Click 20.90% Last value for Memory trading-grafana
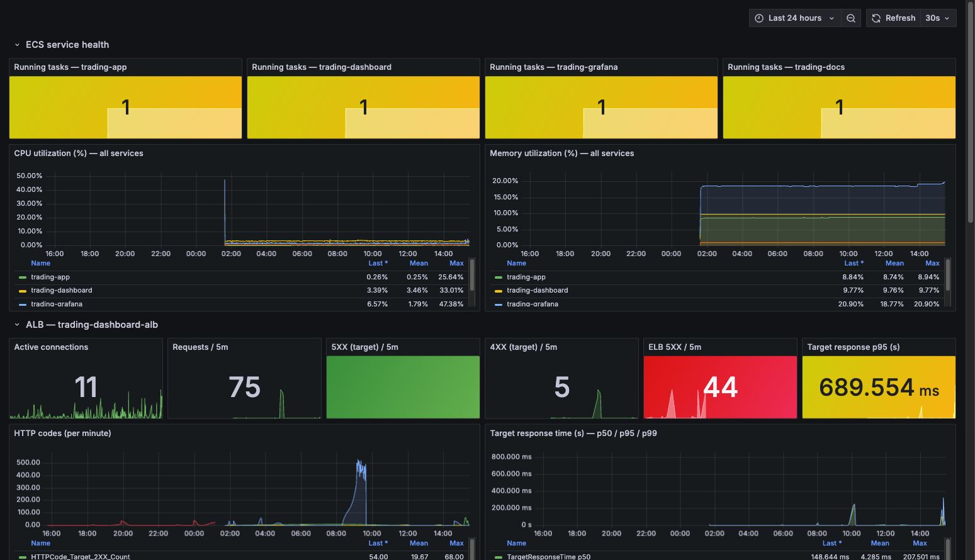 pos(850,304)
